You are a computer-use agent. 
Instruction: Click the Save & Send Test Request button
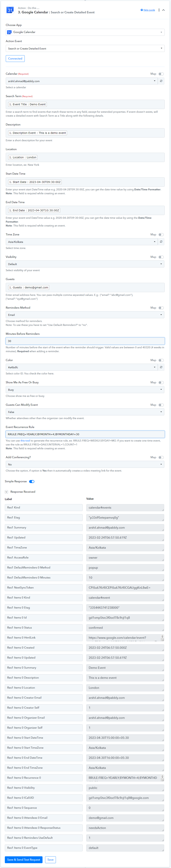tap(24, 860)
